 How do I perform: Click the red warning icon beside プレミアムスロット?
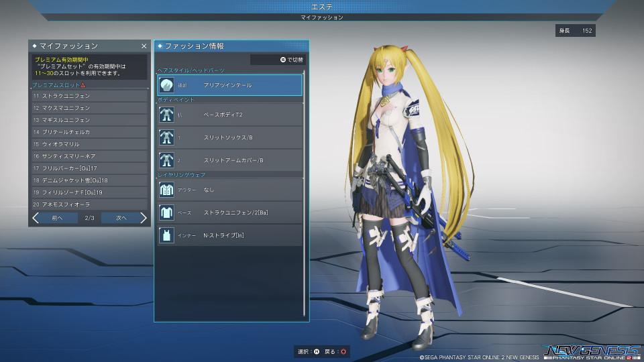tap(83, 85)
